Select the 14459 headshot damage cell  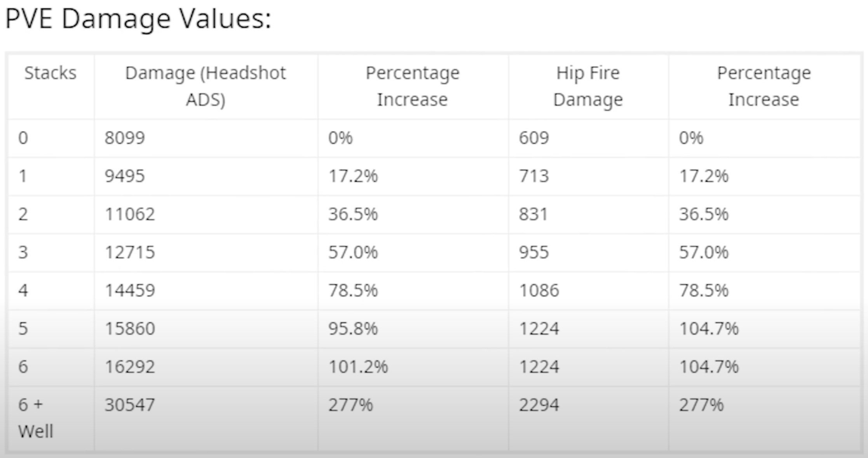click(x=130, y=290)
